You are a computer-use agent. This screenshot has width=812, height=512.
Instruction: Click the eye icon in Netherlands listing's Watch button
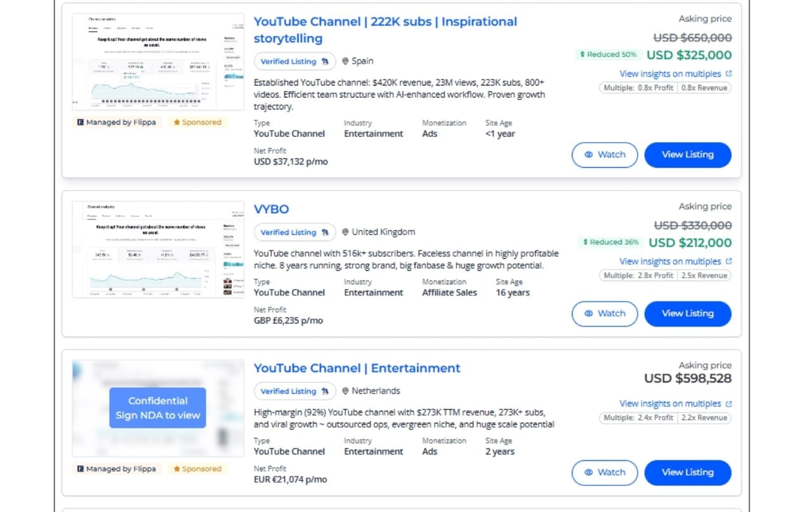[588, 472]
